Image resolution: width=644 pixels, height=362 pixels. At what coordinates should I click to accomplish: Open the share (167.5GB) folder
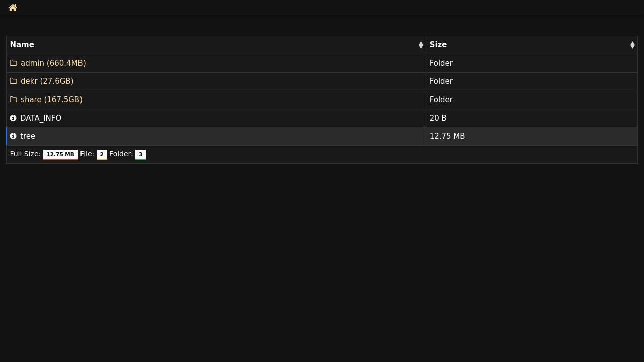coord(51,100)
